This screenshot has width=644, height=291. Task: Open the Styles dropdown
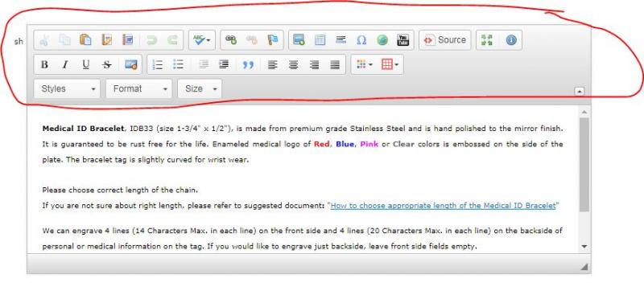pyautogui.click(x=67, y=88)
